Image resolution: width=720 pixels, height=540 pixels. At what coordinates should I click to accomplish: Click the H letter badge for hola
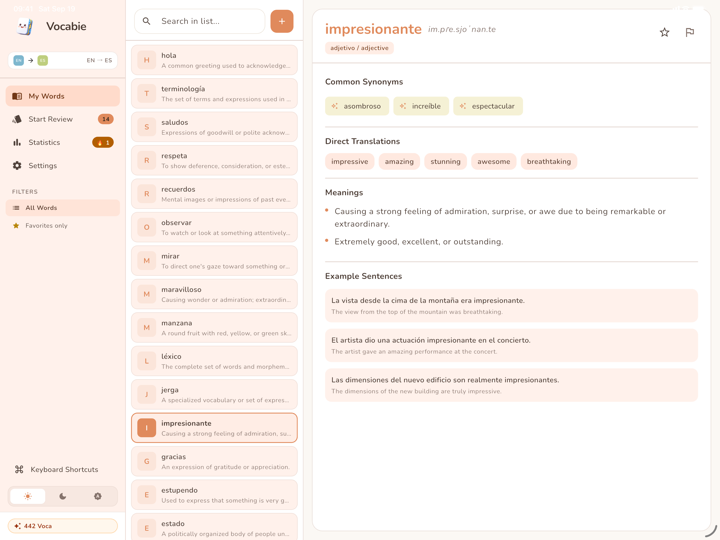point(146,60)
